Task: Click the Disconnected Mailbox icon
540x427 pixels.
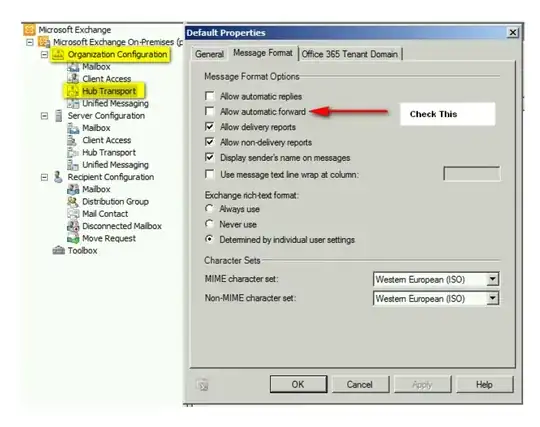Action: click(x=73, y=226)
